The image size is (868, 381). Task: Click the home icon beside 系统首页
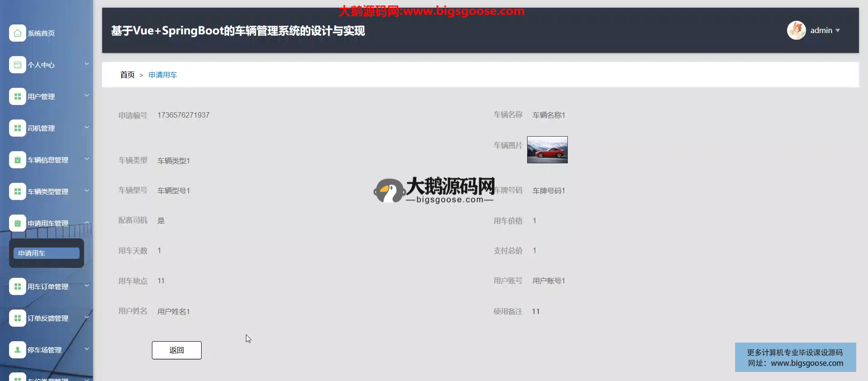(x=17, y=33)
